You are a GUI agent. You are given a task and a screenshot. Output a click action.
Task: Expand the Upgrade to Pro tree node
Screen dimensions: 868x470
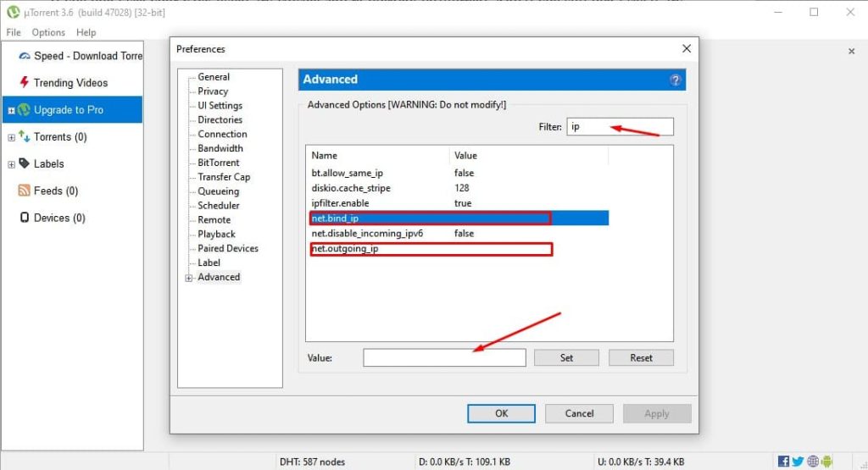coord(11,110)
